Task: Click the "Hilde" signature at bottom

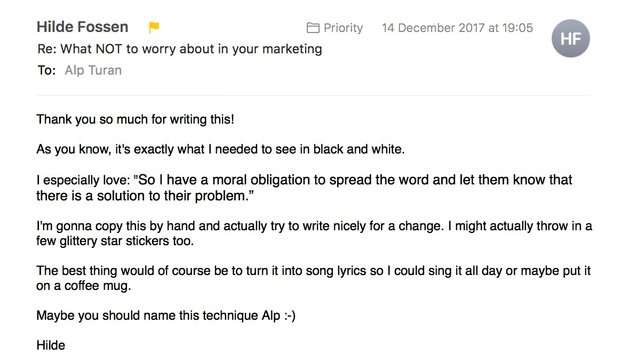Action: pos(51,345)
